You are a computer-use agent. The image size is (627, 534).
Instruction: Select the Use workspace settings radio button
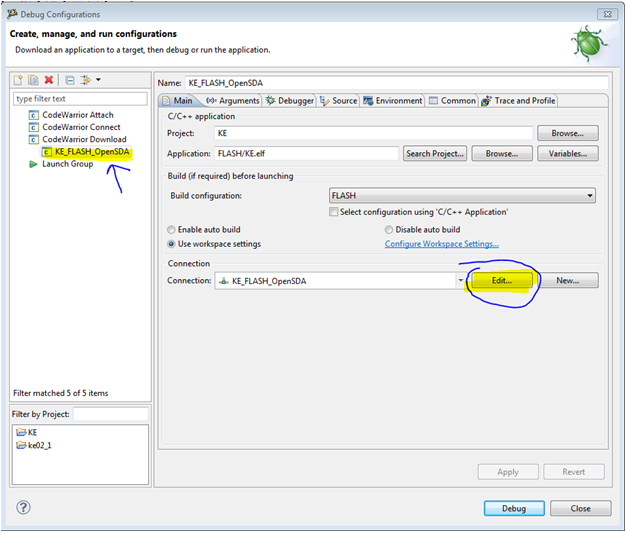coord(172,244)
